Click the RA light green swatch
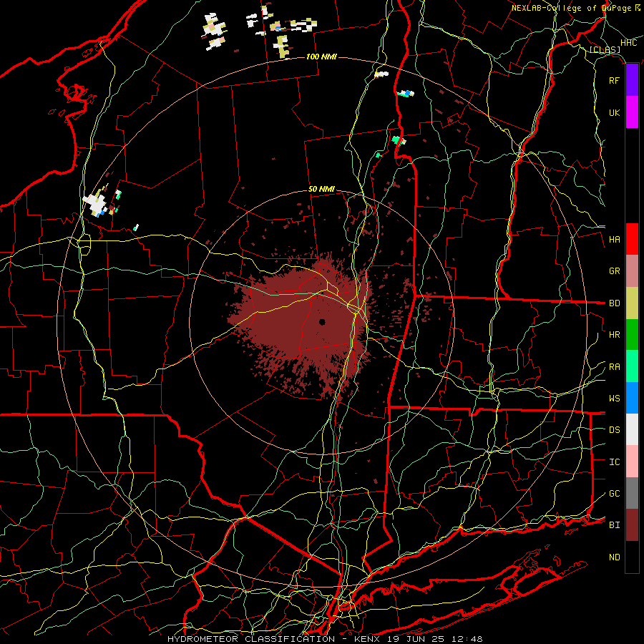The image size is (644, 644). pyautogui.click(x=632, y=366)
